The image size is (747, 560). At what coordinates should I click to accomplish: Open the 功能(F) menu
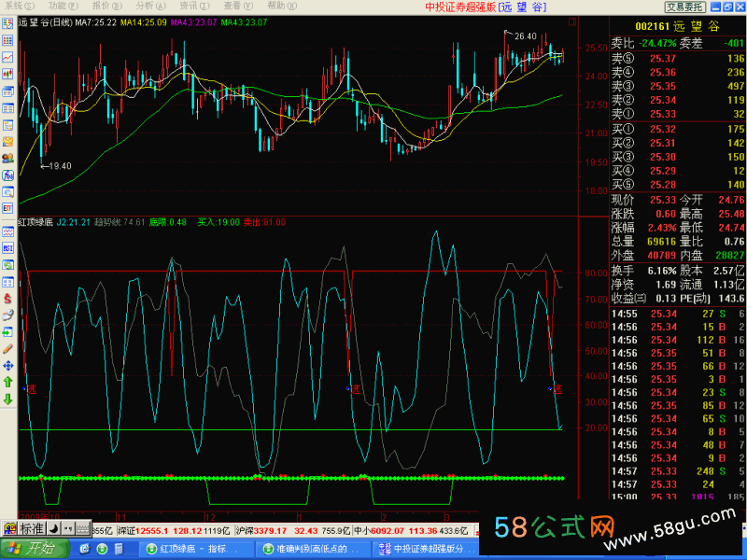[x=63, y=6]
